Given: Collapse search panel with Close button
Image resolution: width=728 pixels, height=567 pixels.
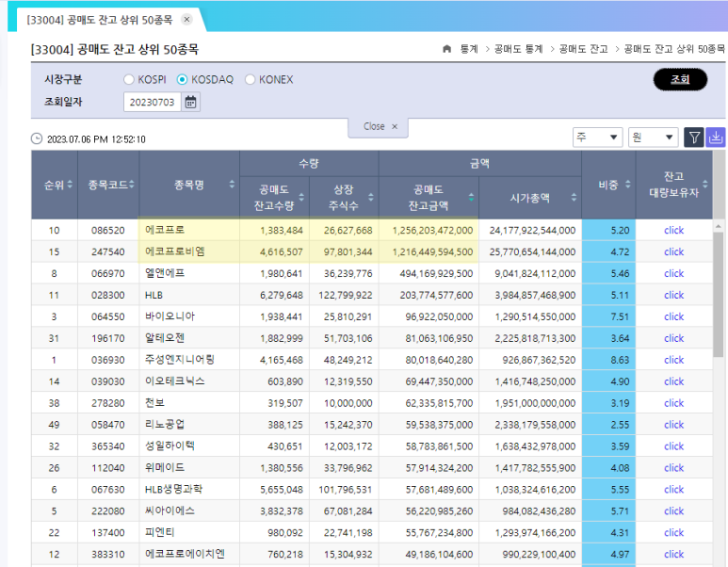Looking at the screenshot, I should coord(379,126).
